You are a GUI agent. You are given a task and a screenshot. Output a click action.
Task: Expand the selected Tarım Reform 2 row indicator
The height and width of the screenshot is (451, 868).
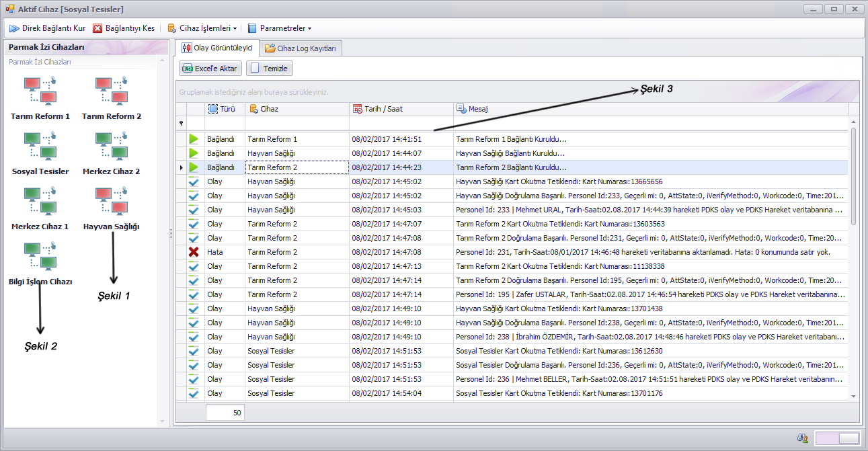tap(181, 167)
